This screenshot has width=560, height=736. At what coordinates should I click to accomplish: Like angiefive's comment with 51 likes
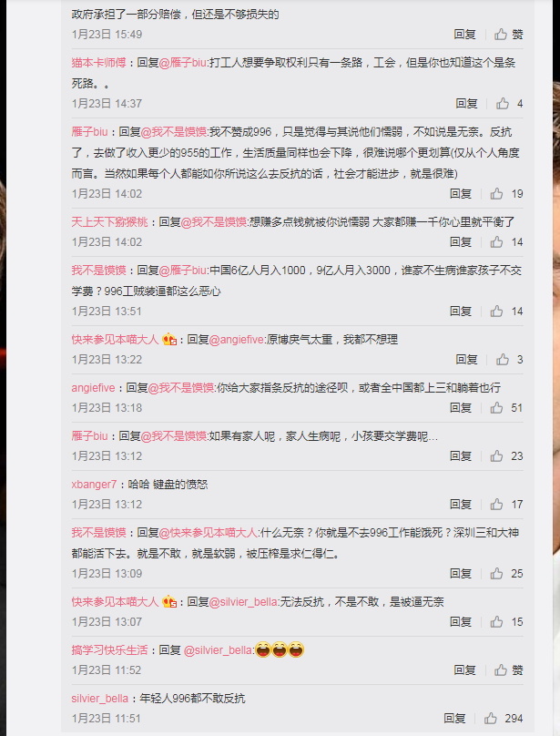(496, 408)
